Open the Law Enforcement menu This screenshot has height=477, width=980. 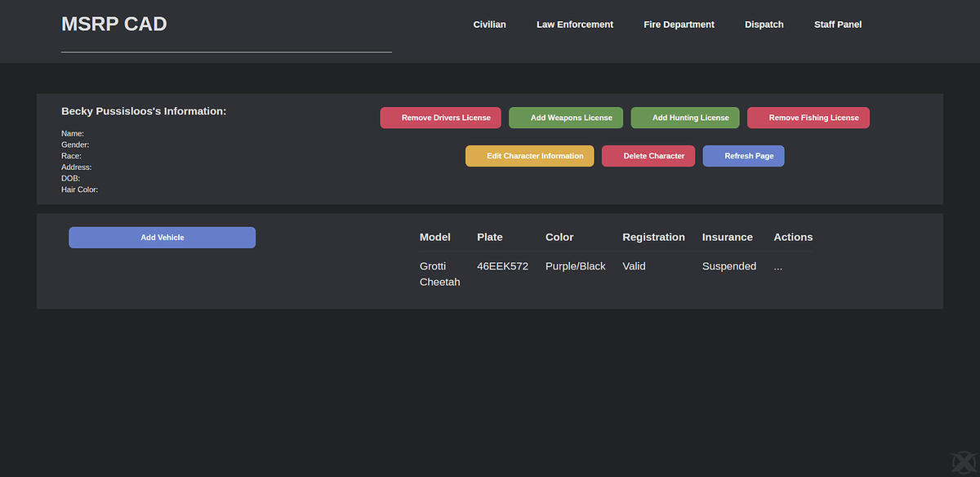pyautogui.click(x=575, y=25)
